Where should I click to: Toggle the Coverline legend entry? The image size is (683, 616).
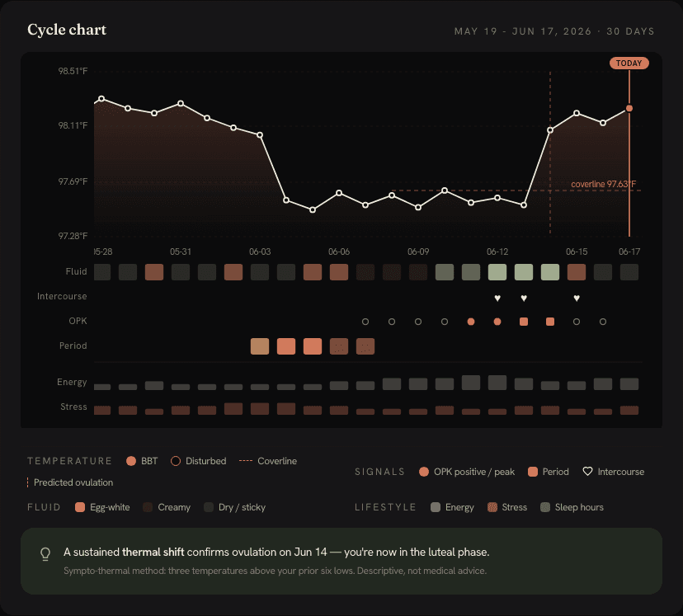[x=268, y=461]
